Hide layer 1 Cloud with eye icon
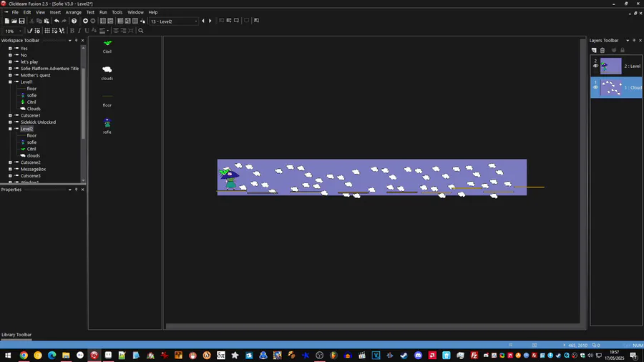644x362 pixels. coord(595,87)
